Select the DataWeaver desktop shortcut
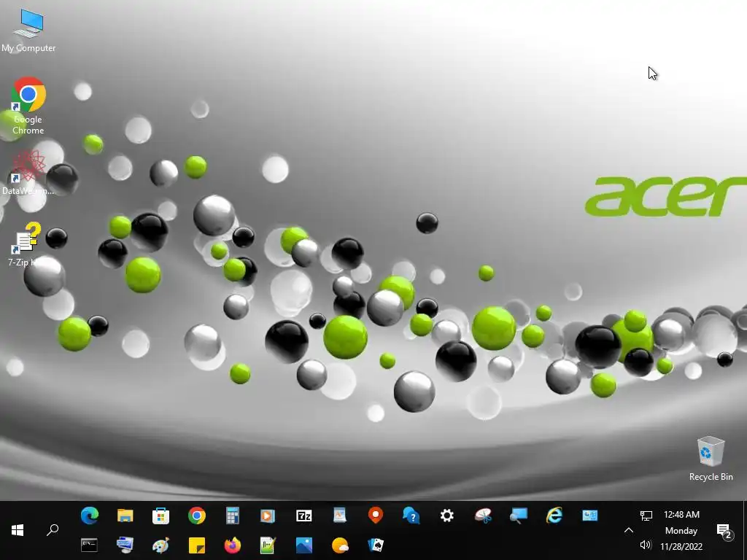 tap(28, 172)
